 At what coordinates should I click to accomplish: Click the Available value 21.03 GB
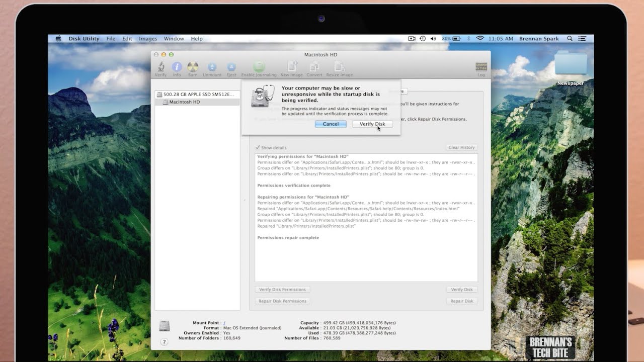pos(357,328)
